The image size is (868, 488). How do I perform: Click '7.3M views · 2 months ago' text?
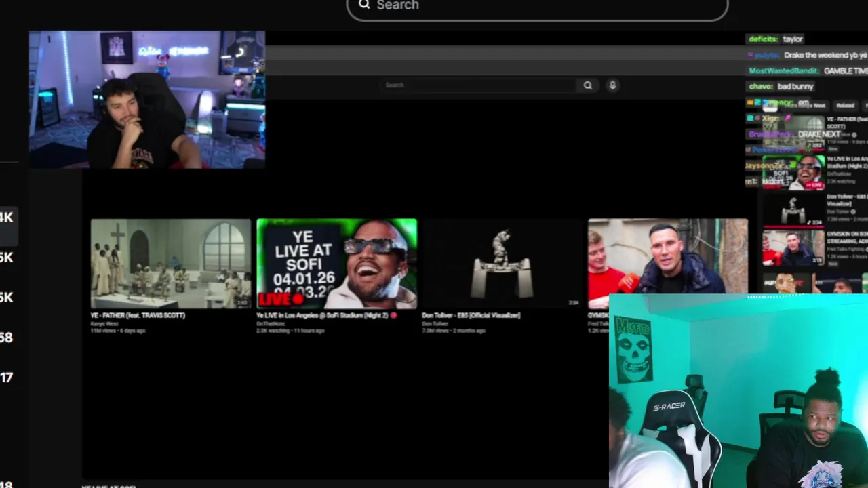tap(453, 331)
